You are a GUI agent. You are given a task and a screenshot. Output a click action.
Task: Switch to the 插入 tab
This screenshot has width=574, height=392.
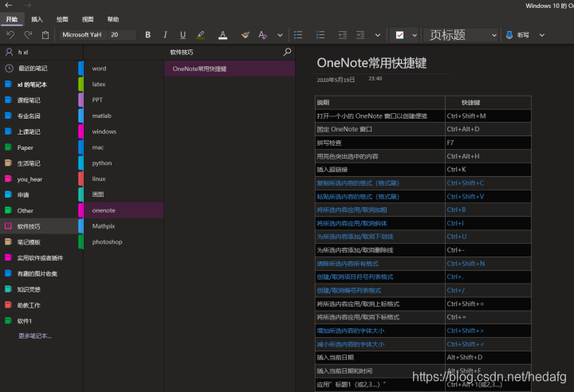(37, 19)
